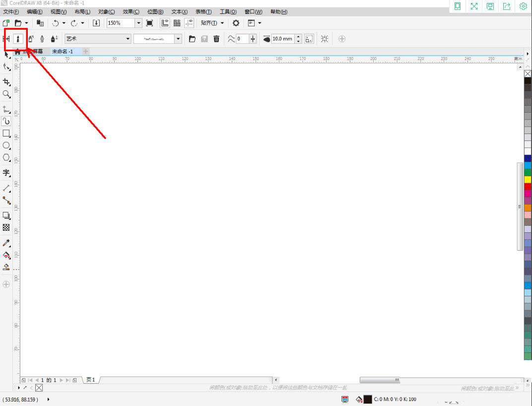Select the Zoom tool in the toolbox
Viewport: 532px width, 406px height.
(6, 94)
